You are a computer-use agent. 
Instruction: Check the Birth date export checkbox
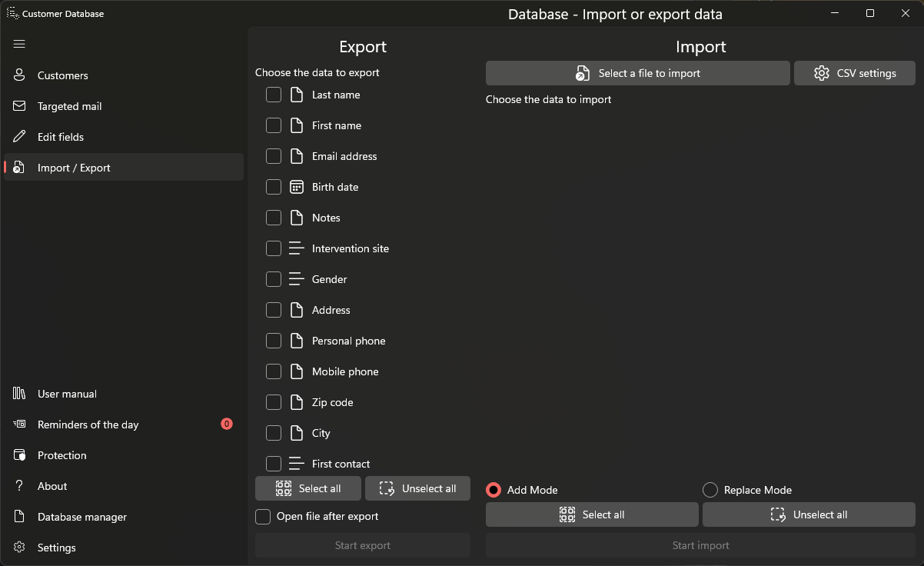click(274, 187)
